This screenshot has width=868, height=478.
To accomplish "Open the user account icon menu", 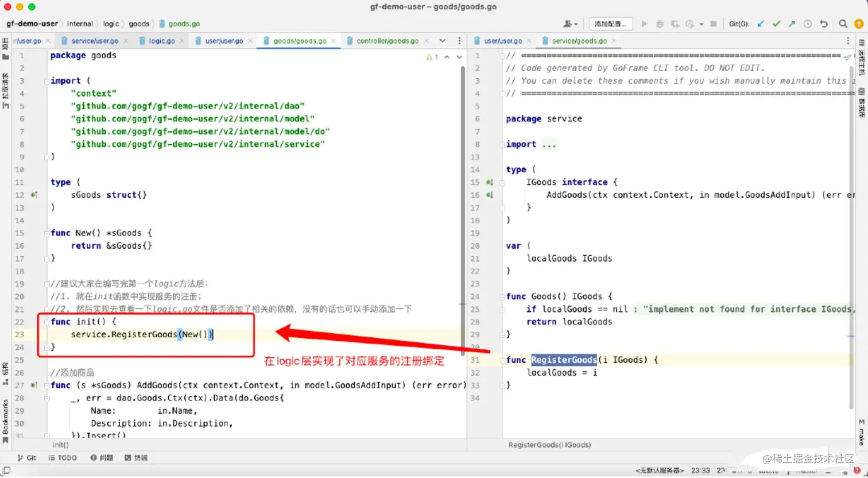I will pyautogui.click(x=570, y=24).
